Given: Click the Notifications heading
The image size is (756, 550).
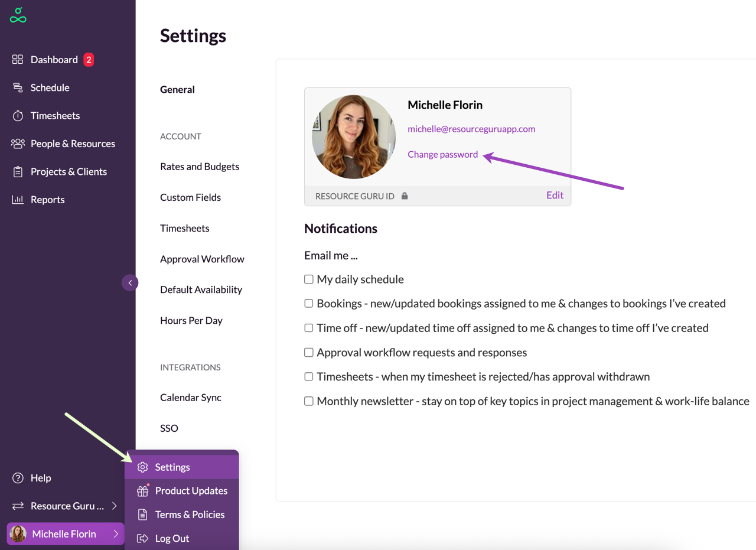Looking at the screenshot, I should coord(341,229).
